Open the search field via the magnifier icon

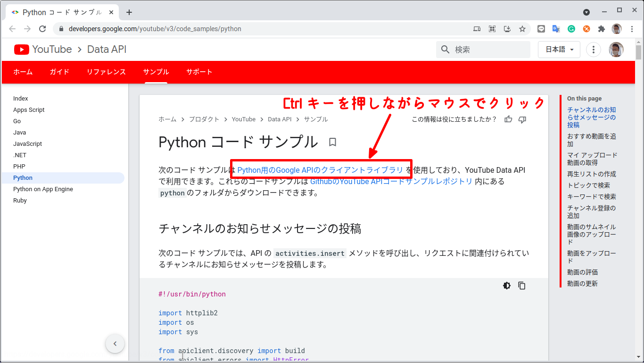(x=445, y=49)
